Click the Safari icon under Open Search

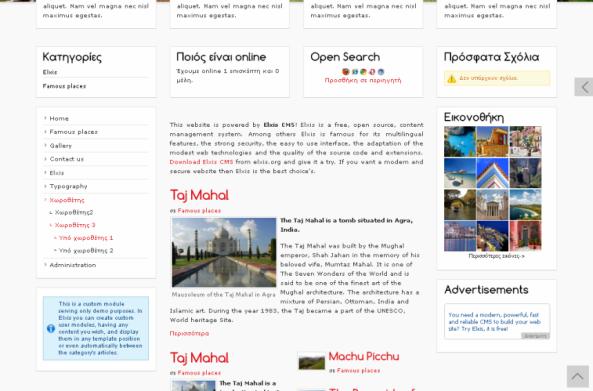pos(381,71)
